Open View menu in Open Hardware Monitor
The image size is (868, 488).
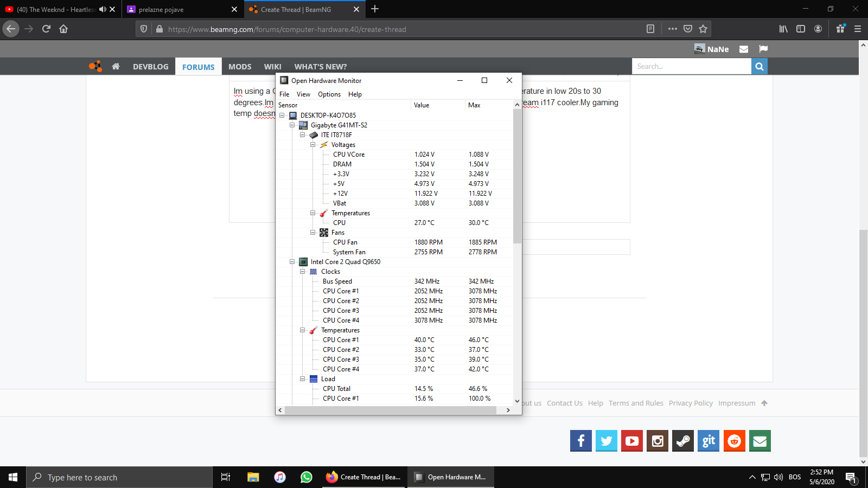tap(303, 94)
